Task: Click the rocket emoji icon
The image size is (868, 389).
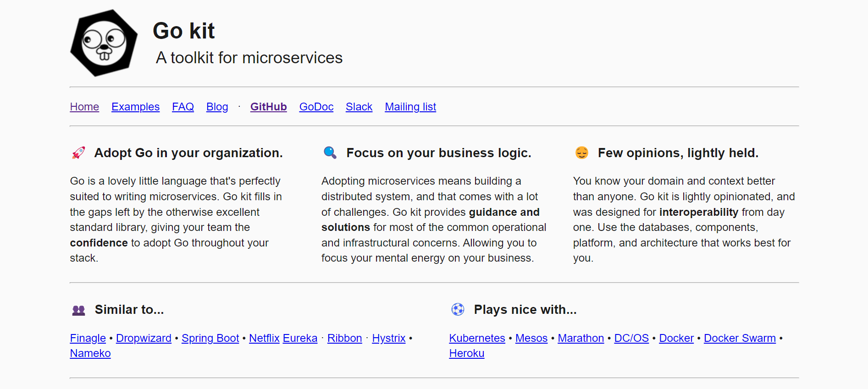Action: click(x=78, y=153)
